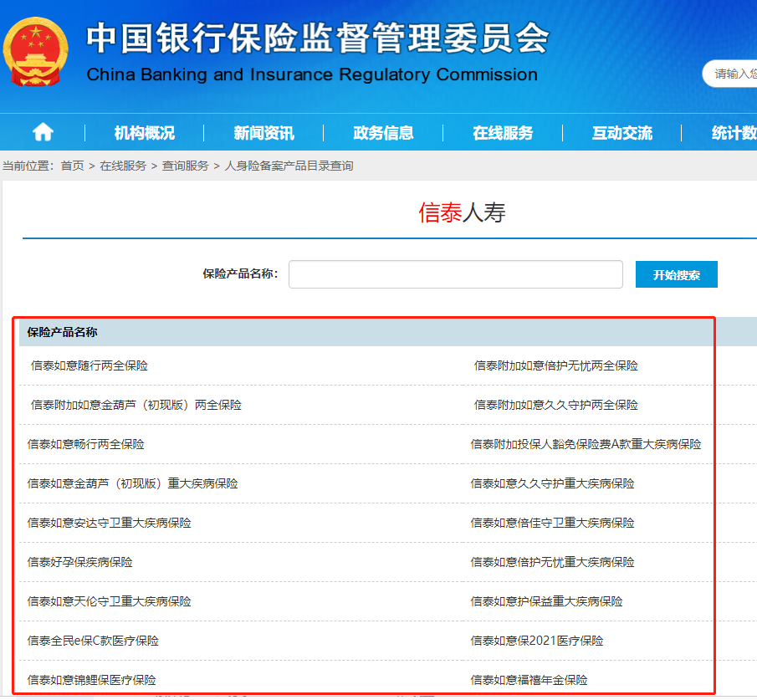This screenshot has height=700, width=757.
Task: Select 信泰如意福禧年金保险
Action: [x=529, y=680]
